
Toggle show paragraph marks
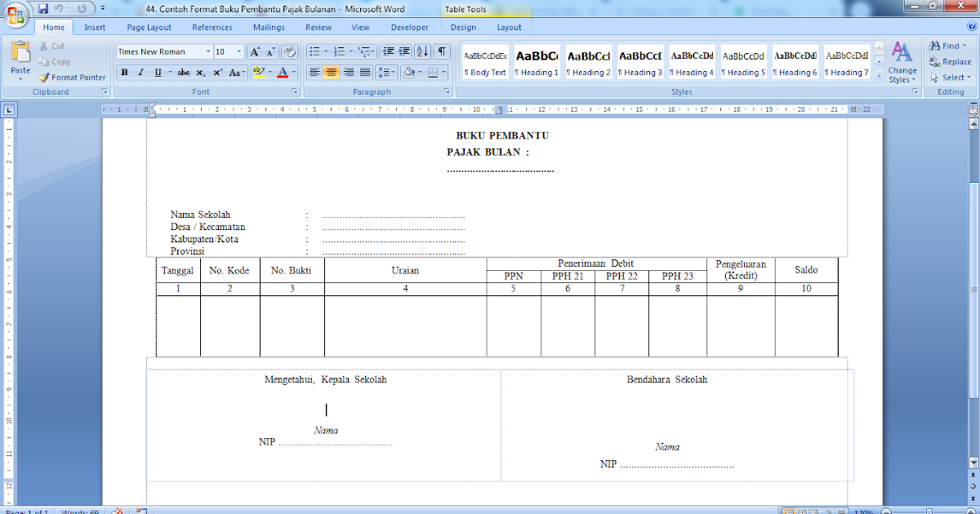442,51
